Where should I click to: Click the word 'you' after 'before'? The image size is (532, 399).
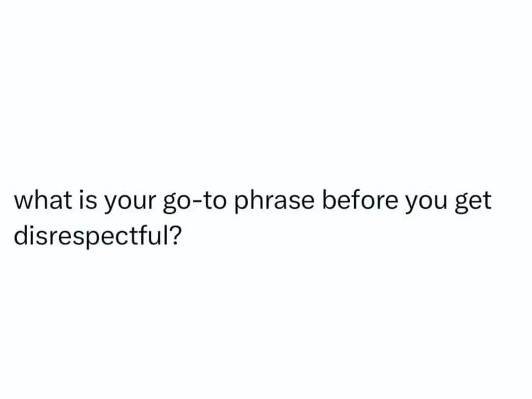426,203
